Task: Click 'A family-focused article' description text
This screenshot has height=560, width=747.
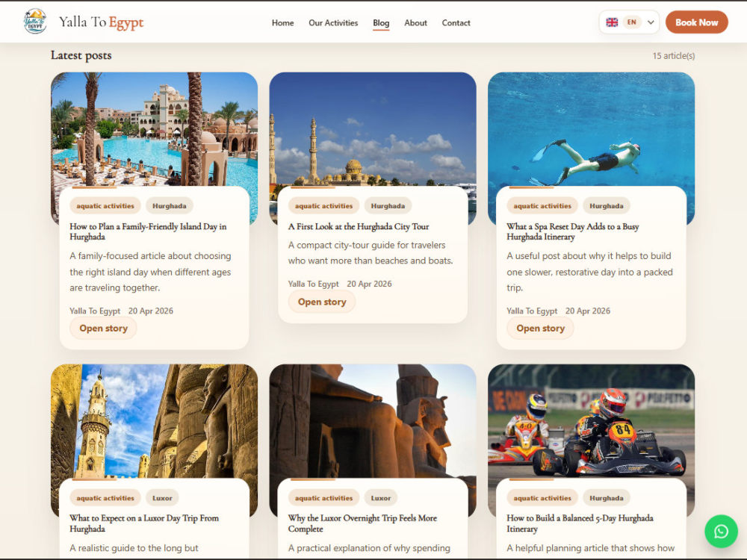Action: pyautogui.click(x=151, y=272)
